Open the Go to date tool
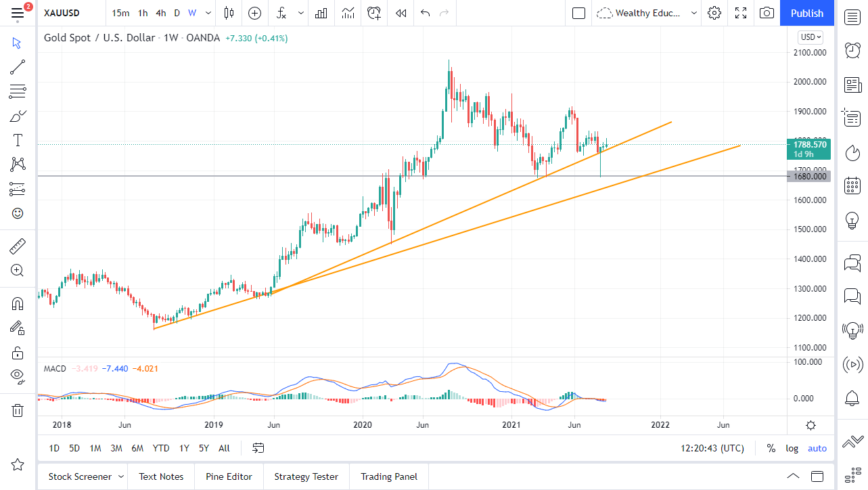Screen dimensions: 868x490 tap(257, 448)
